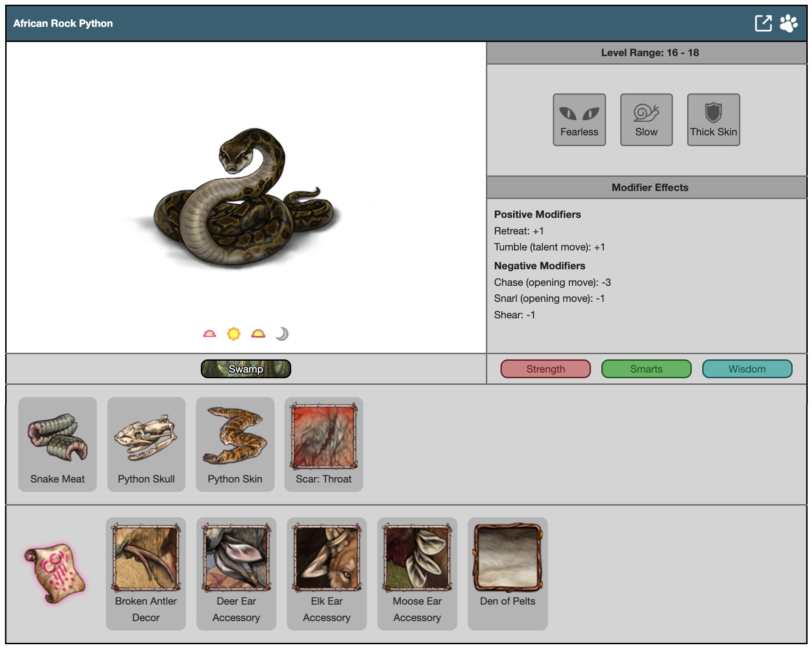Image resolution: width=812 pixels, height=648 pixels.
Task: Select the Scar: Throat item
Action: pyautogui.click(x=324, y=444)
